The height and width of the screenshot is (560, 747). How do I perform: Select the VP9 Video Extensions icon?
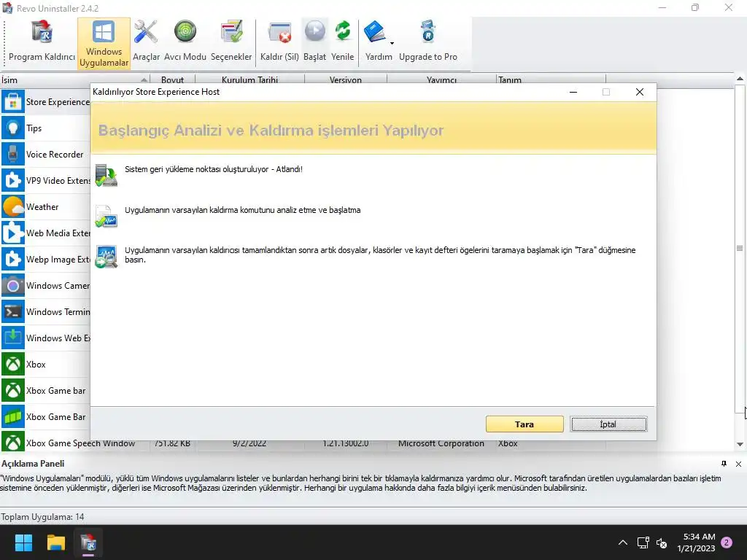pos(13,181)
